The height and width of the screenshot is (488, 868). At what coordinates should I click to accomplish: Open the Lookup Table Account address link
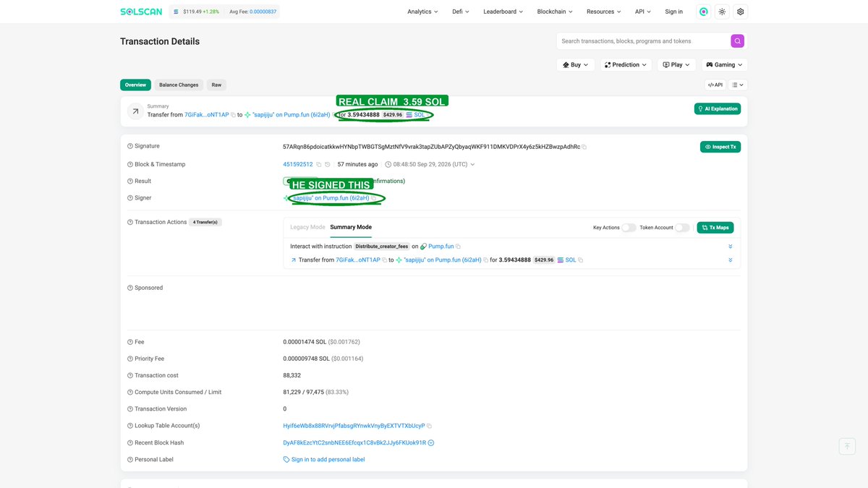click(354, 426)
